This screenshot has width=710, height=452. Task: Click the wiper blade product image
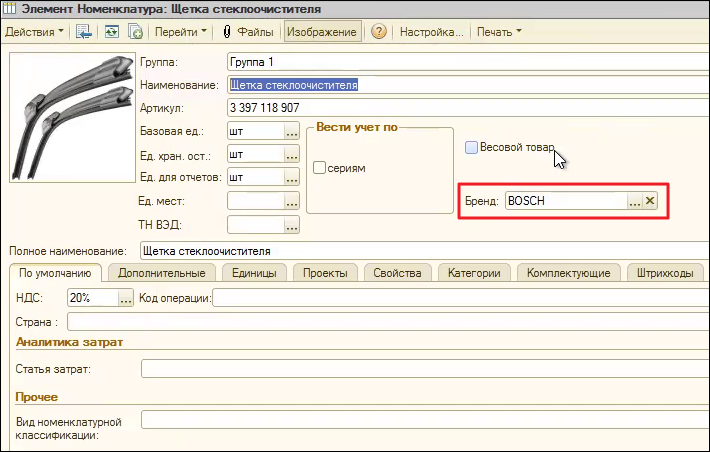pos(72,117)
